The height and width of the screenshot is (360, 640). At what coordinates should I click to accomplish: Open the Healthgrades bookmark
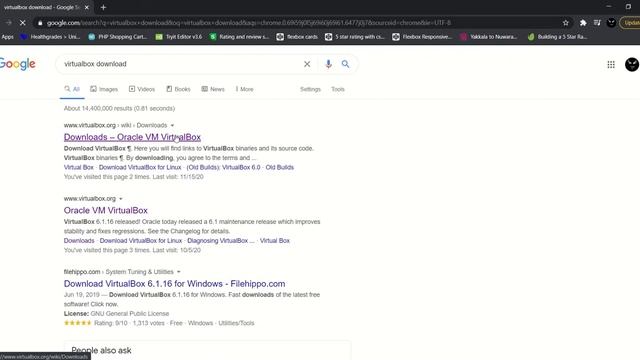click(51, 37)
